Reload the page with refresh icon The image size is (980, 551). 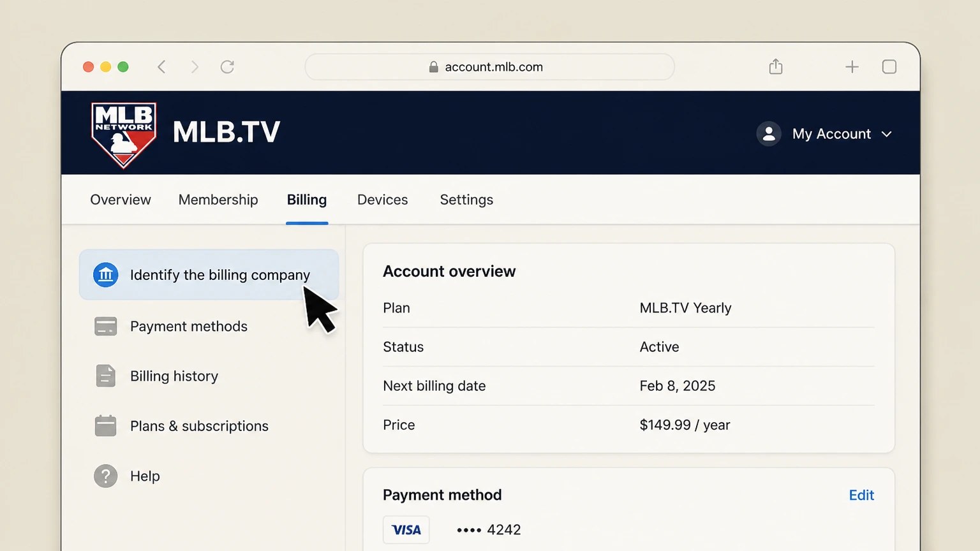pos(227,67)
